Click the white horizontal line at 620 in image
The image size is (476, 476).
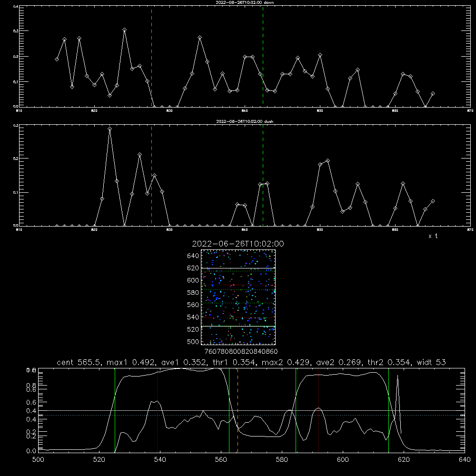point(238,268)
